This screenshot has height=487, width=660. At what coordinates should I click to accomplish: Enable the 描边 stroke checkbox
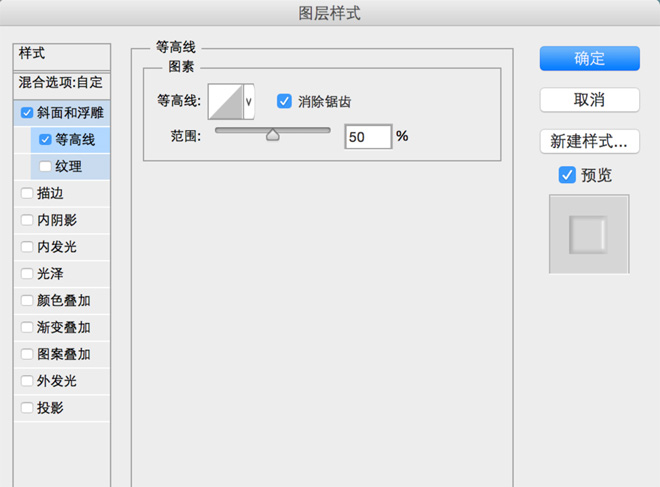point(27,193)
